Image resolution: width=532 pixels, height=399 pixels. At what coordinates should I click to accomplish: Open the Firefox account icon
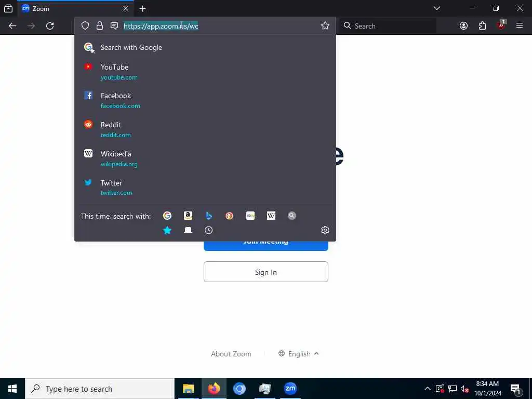click(x=463, y=26)
